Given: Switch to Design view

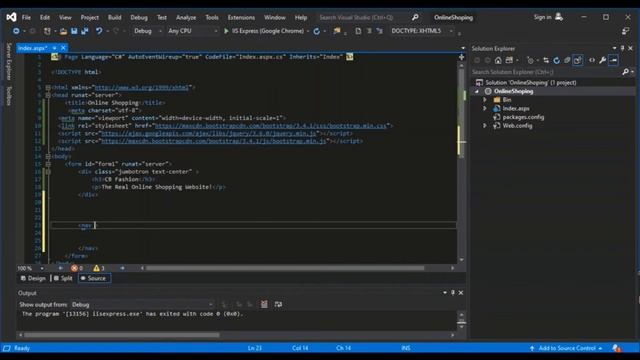Looking at the screenshot, I should tap(33, 278).
